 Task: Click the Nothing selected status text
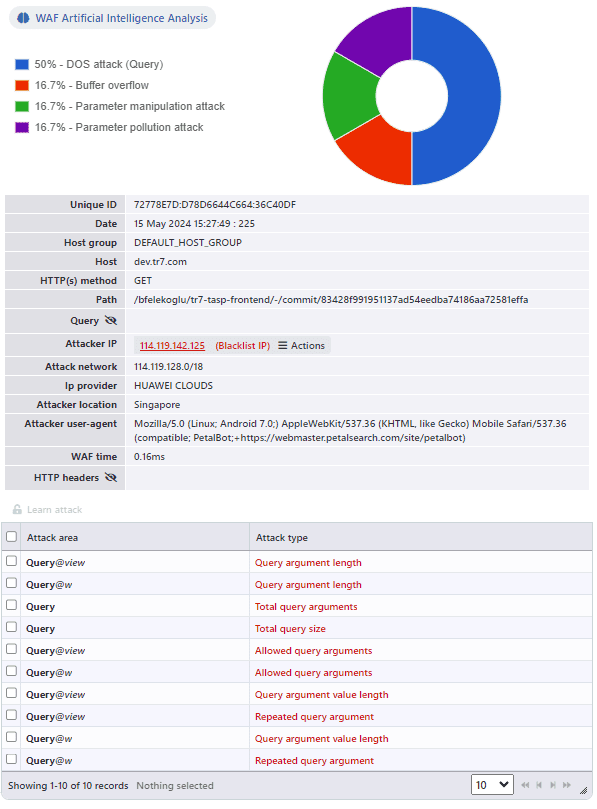[175, 785]
